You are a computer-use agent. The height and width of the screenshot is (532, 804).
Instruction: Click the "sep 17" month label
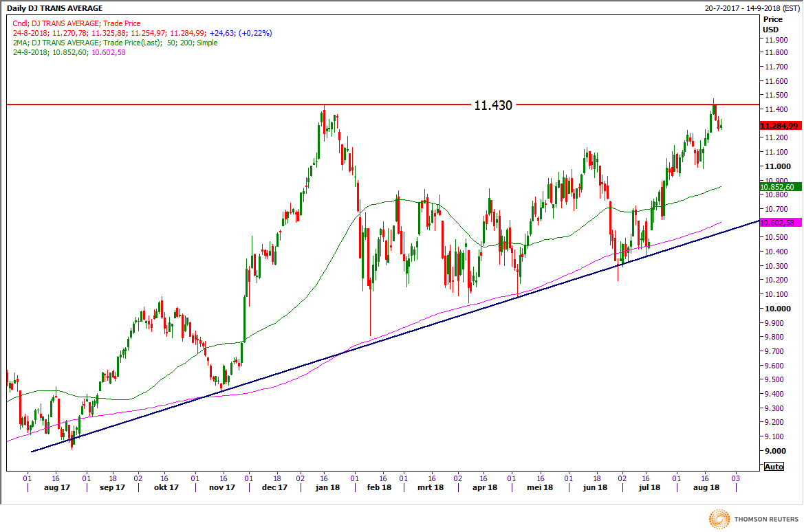tap(112, 487)
